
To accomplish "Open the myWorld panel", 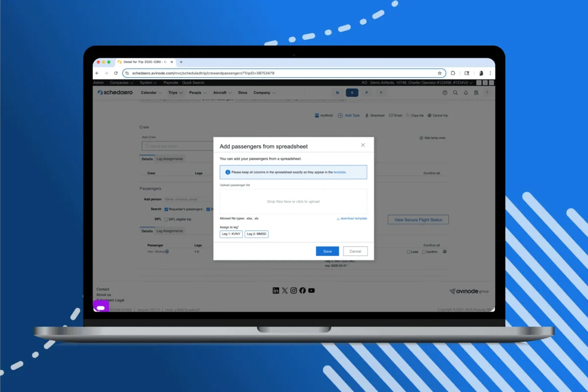I will coord(323,115).
